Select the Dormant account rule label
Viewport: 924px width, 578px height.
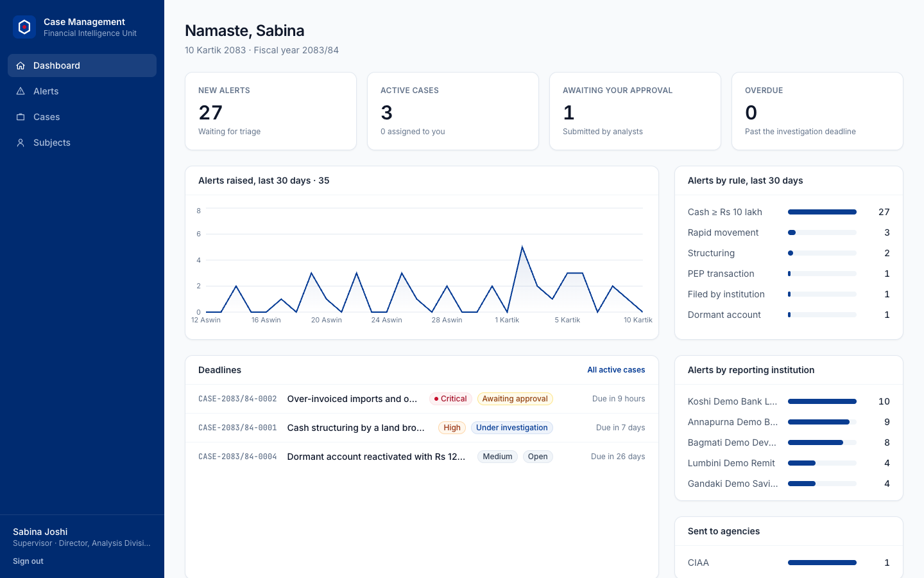click(724, 315)
